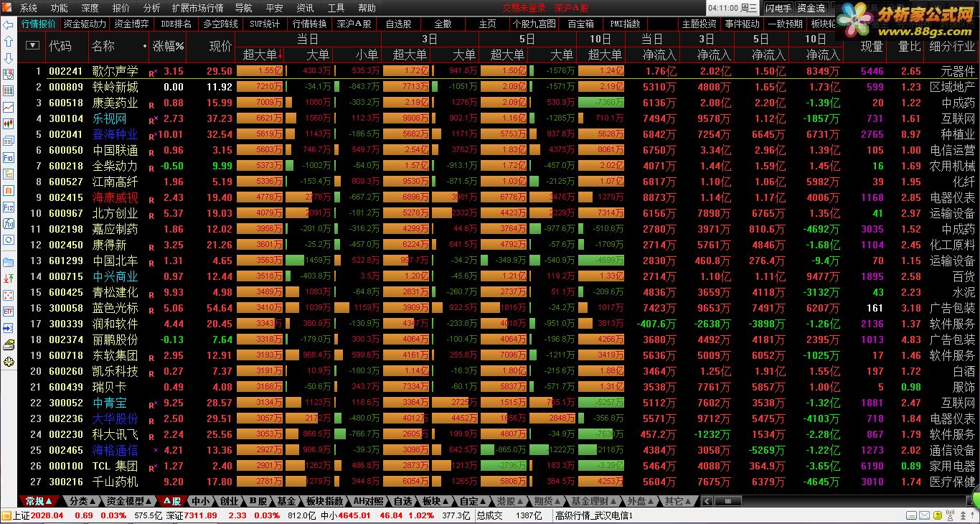Click the blue exit-arrow icon in sidebar

pos(9,327)
